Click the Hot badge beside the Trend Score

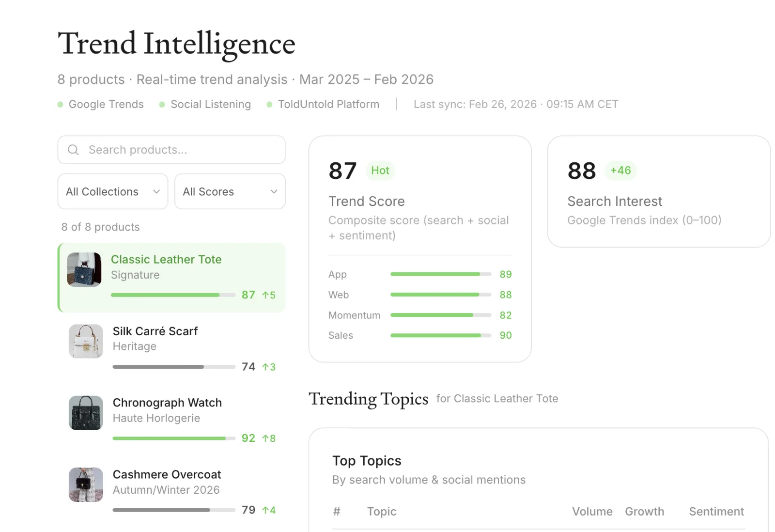[x=380, y=170]
